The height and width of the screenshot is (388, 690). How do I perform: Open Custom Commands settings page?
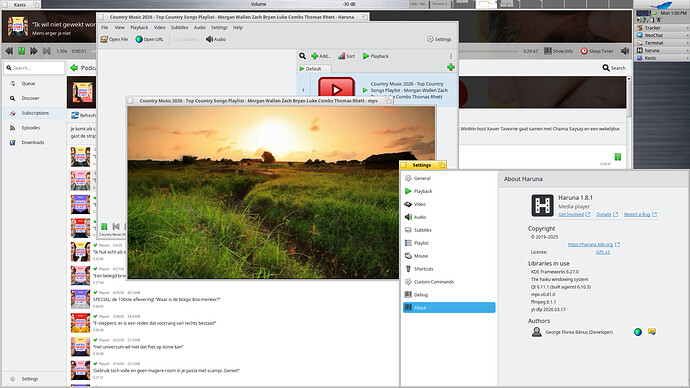pyautogui.click(x=449, y=282)
